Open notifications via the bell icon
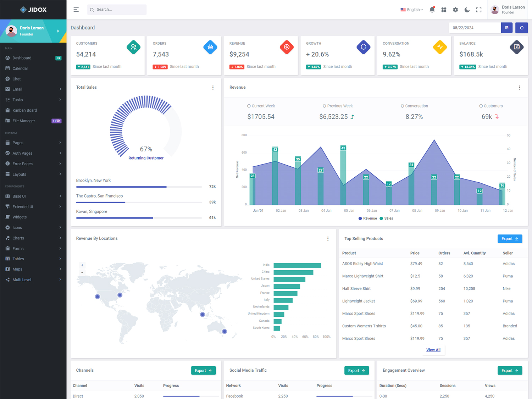 (432, 10)
